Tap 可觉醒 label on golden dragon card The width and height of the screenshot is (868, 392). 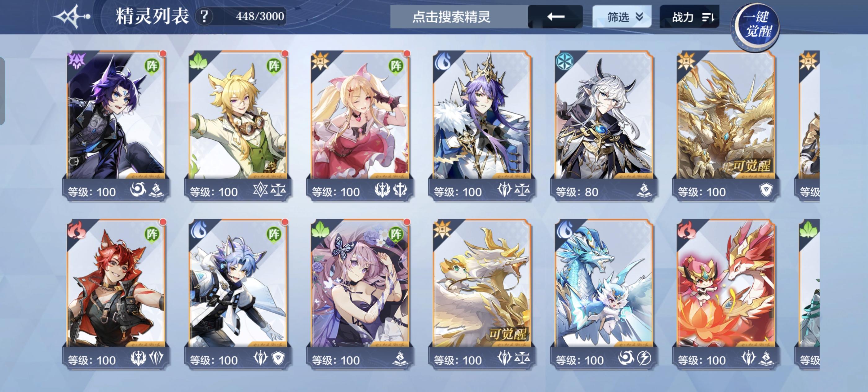tap(752, 166)
